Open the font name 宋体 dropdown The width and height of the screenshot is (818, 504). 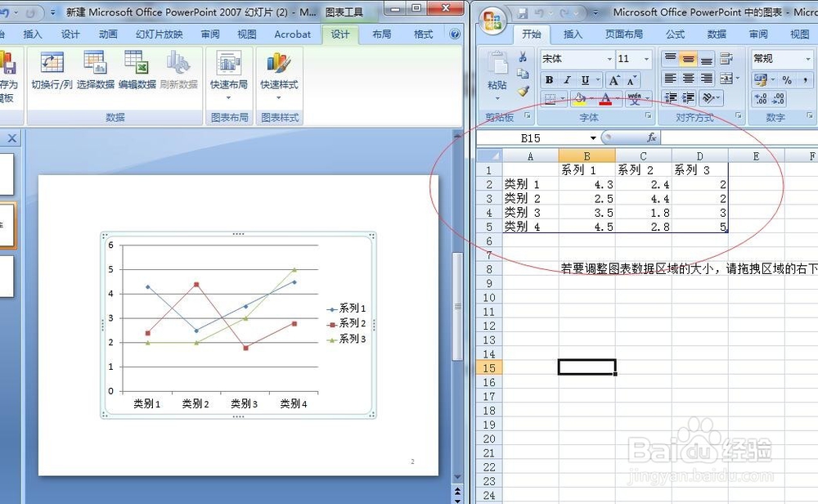(609, 59)
